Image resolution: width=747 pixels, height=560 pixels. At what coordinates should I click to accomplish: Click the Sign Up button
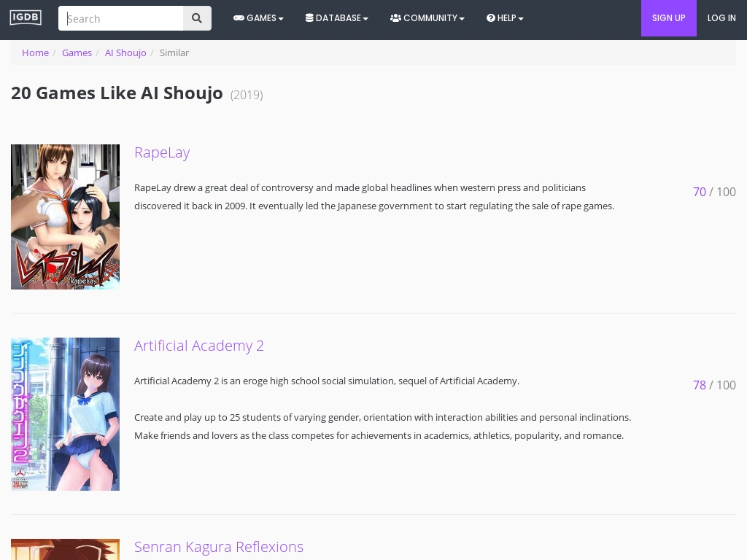click(x=668, y=18)
